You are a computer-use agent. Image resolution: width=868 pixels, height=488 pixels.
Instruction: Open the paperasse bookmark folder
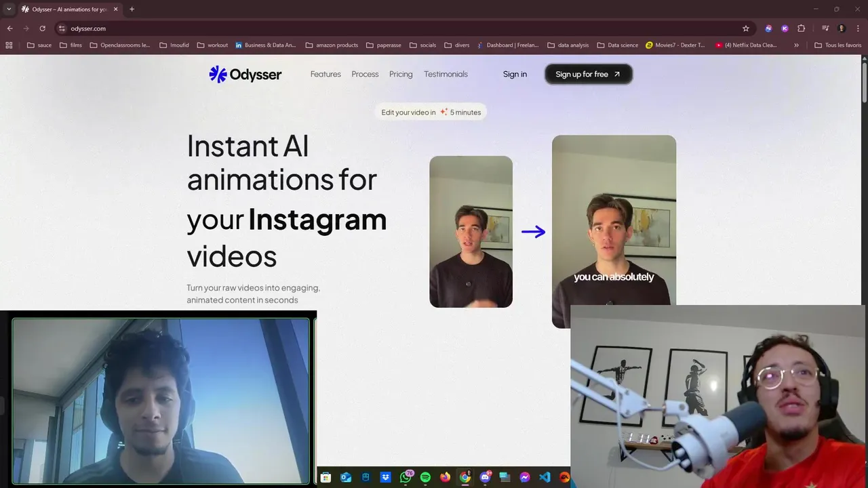click(x=384, y=45)
